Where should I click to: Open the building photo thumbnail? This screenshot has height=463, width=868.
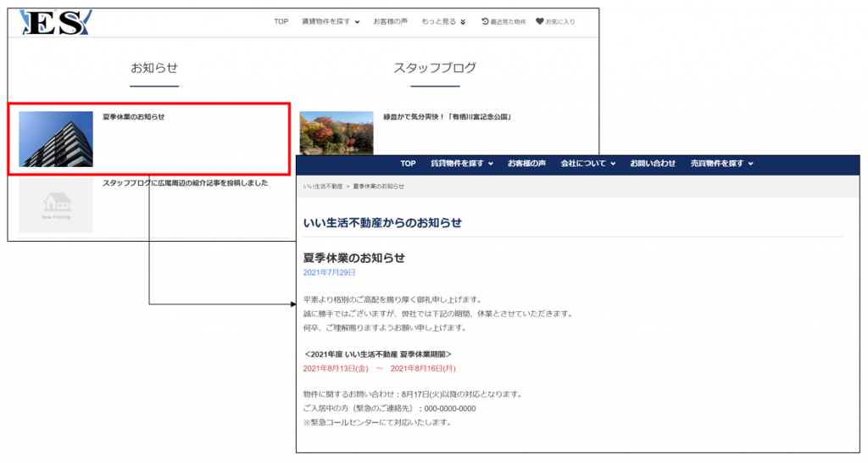(x=56, y=139)
